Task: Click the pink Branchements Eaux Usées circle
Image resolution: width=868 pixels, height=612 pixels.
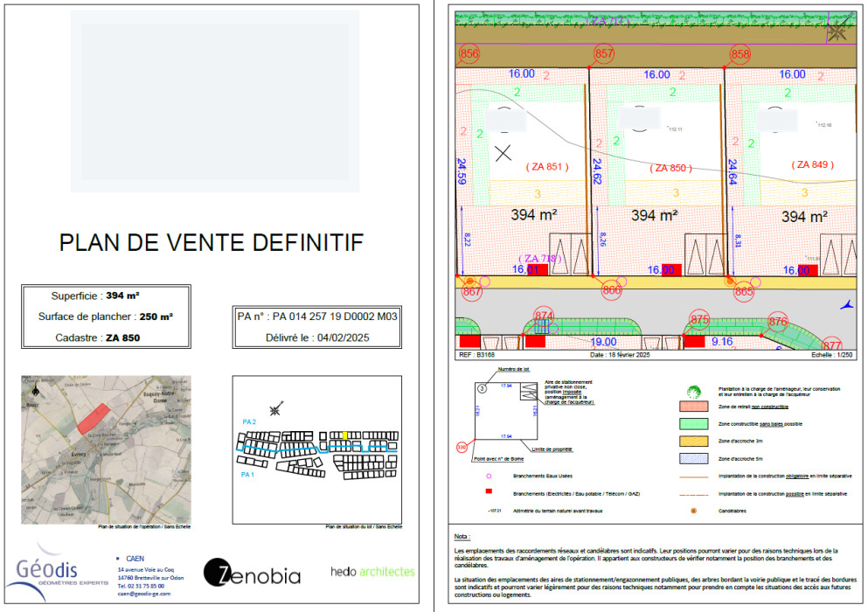Action: (488, 476)
